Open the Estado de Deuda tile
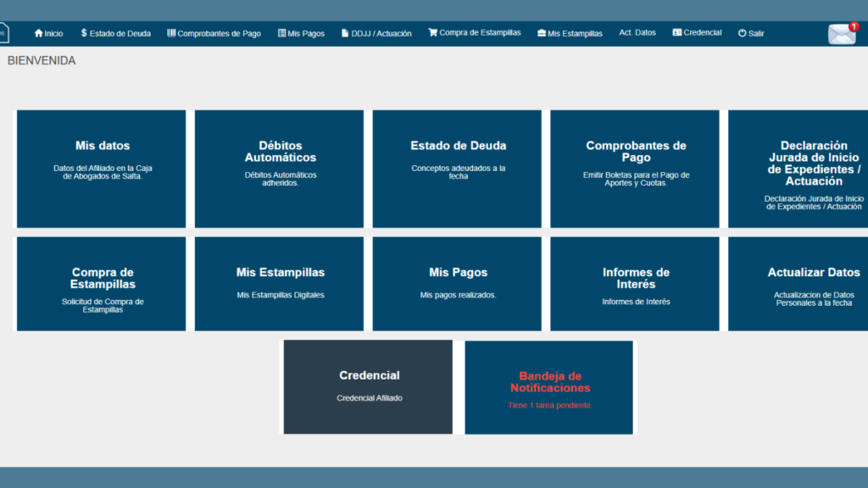 (x=457, y=169)
